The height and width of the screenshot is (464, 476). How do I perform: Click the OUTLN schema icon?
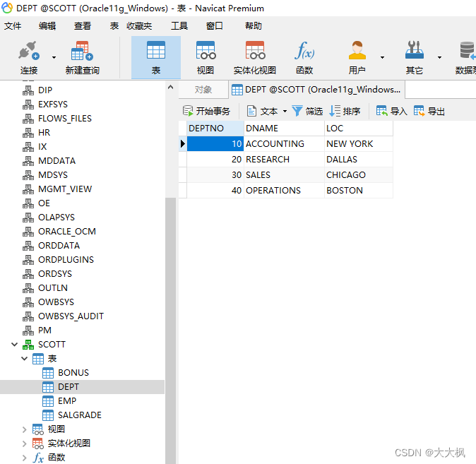[28, 288]
